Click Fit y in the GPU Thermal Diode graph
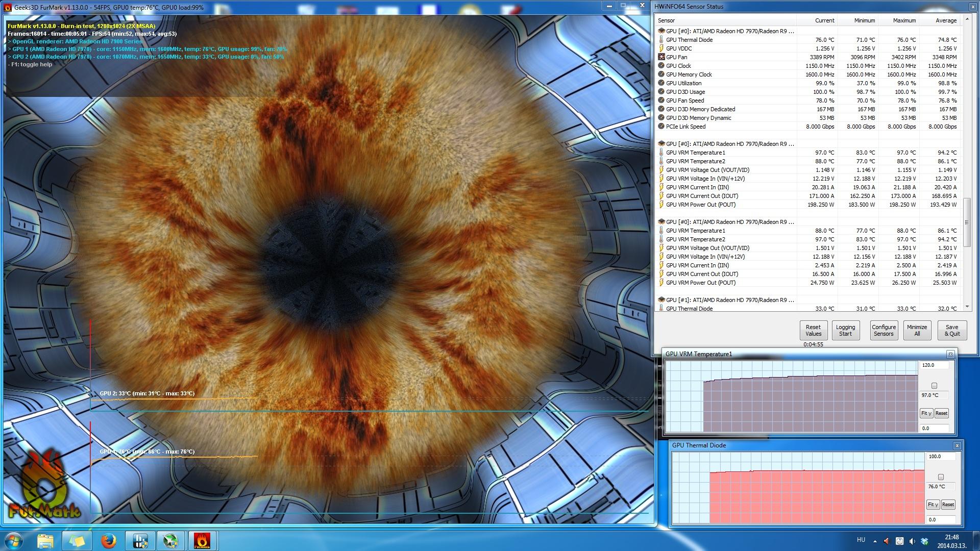This screenshot has height=551, width=980. pyautogui.click(x=933, y=505)
